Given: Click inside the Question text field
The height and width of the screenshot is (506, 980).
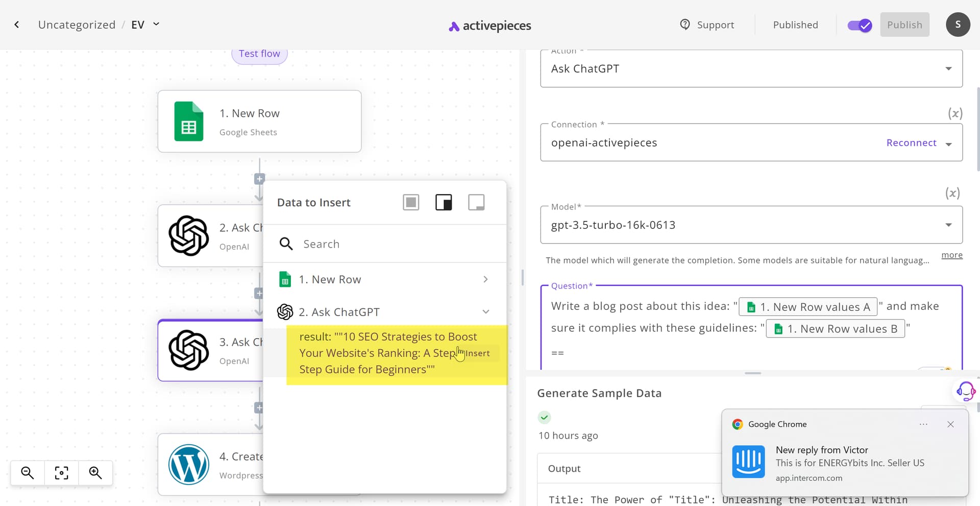Looking at the screenshot, I should click(751, 327).
